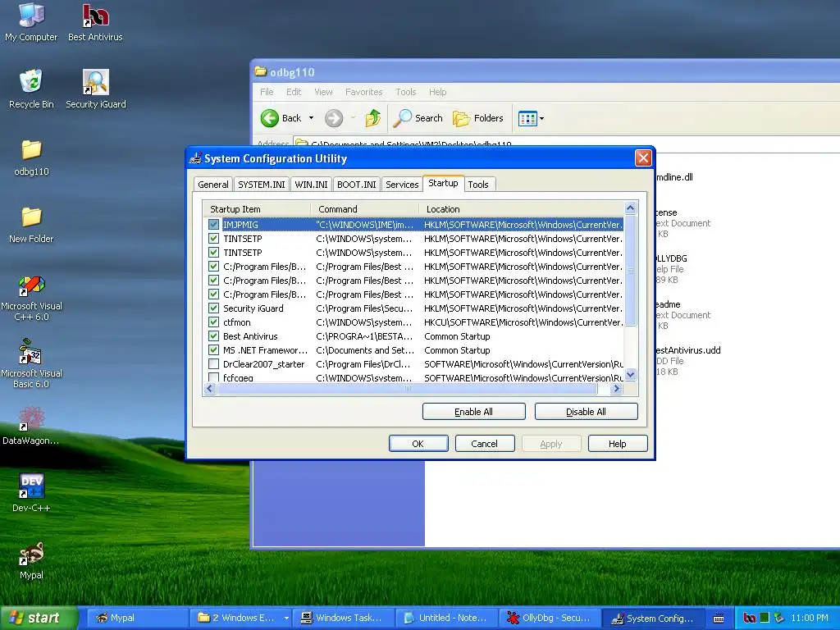Sort by the Command column header
This screenshot has height=630, width=840.
coord(364,209)
